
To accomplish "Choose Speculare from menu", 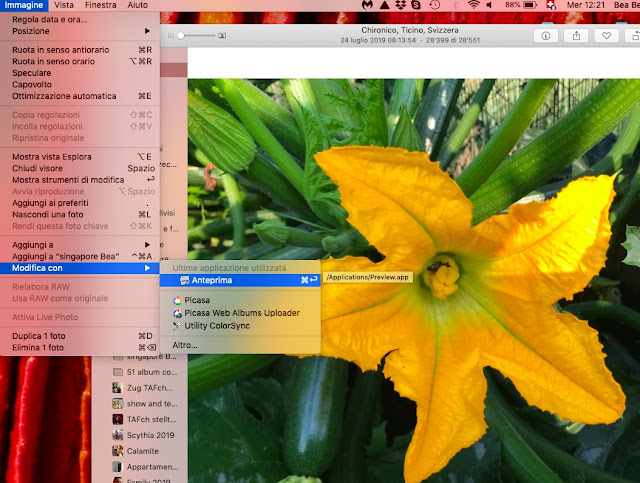I will (x=80, y=73).
